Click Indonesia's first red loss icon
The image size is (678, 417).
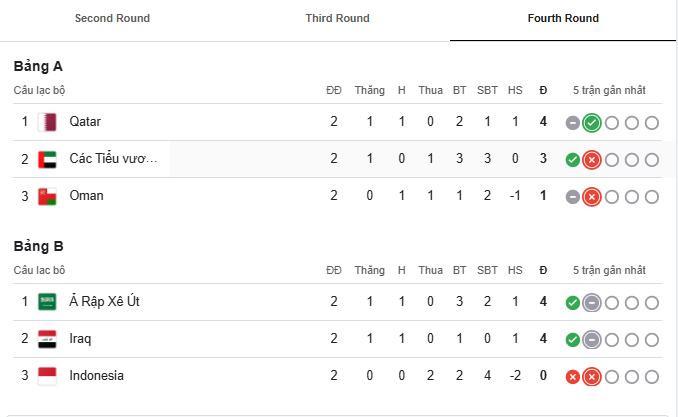(x=572, y=377)
